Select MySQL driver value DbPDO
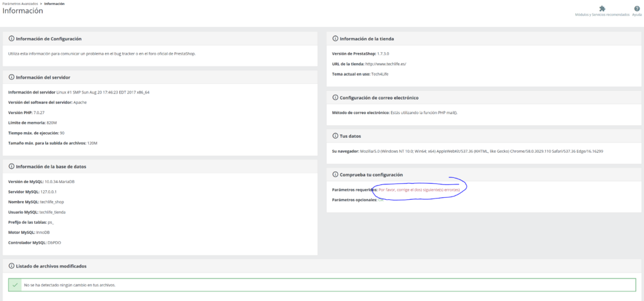 click(x=55, y=242)
